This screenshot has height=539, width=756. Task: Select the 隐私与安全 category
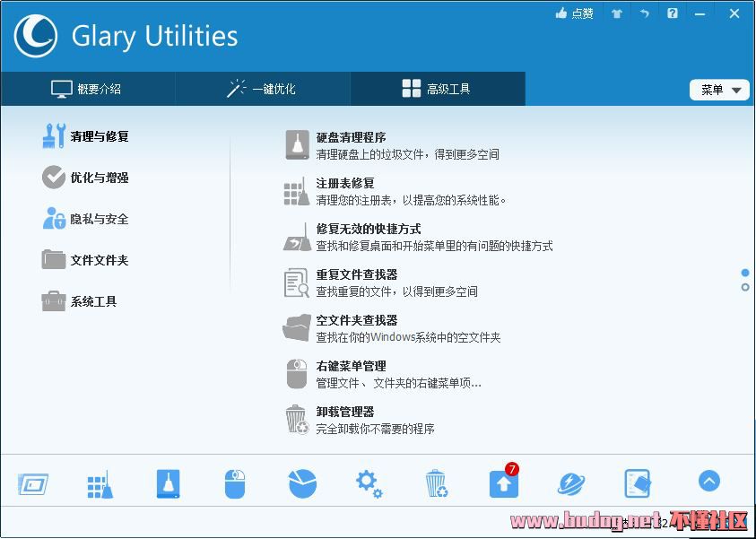pyautogui.click(x=86, y=219)
